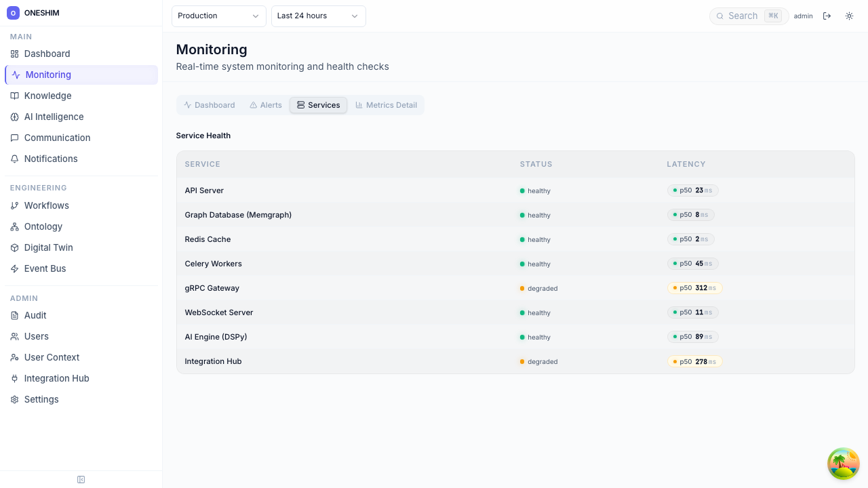Viewport: 868px width, 488px height.
Task: Click the palm tree avatar badge
Action: pyautogui.click(x=844, y=464)
